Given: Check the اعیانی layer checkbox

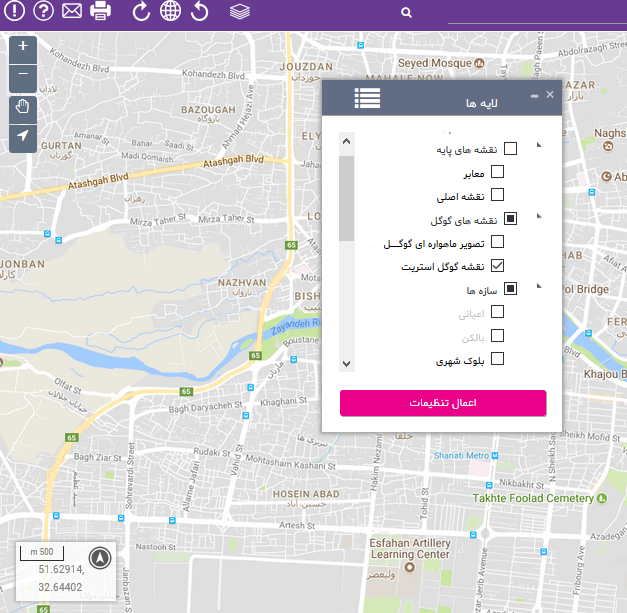Looking at the screenshot, I should [x=497, y=312].
